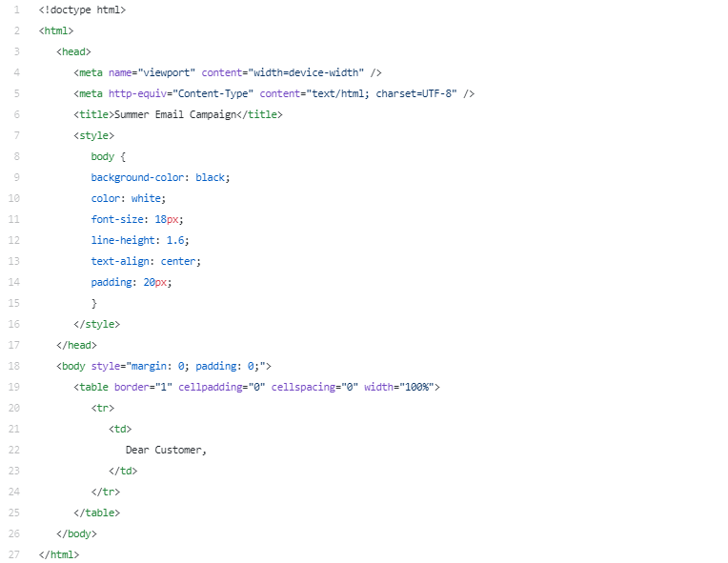Click the doctype html declaration
The height and width of the screenshot is (563, 728).
tap(82, 10)
